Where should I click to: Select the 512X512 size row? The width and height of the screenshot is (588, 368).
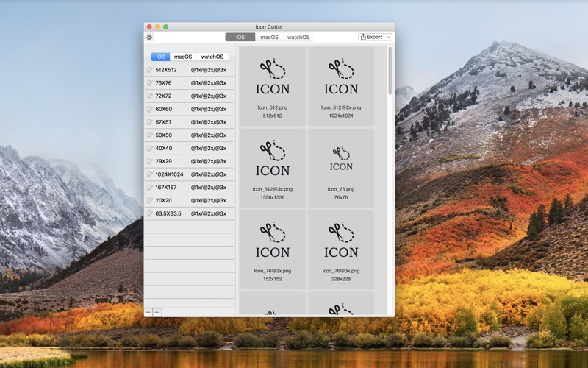(x=190, y=70)
